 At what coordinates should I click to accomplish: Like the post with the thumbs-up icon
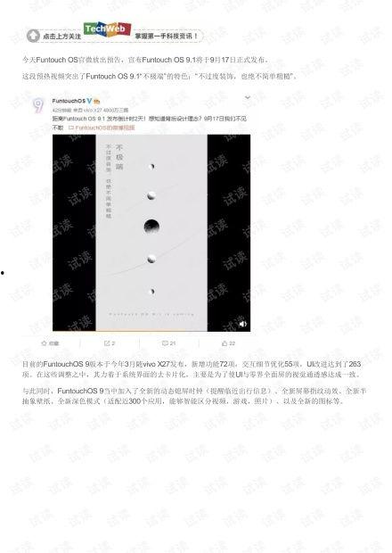228,343
